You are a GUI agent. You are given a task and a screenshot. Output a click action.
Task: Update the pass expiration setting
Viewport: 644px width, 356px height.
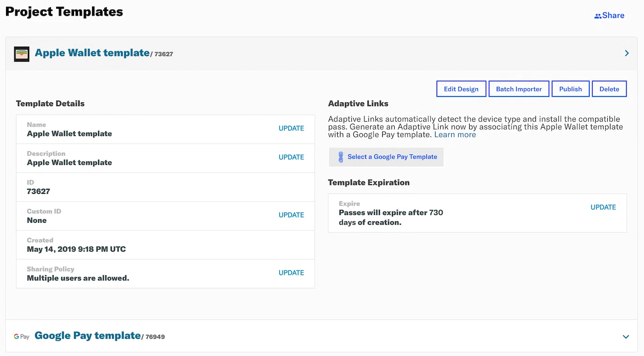tap(603, 207)
